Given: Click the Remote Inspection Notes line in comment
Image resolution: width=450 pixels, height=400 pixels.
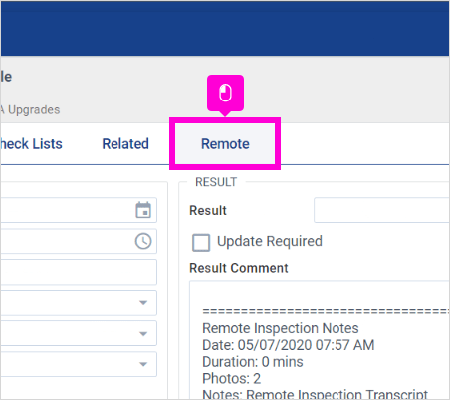Looking at the screenshot, I should click(x=280, y=328).
